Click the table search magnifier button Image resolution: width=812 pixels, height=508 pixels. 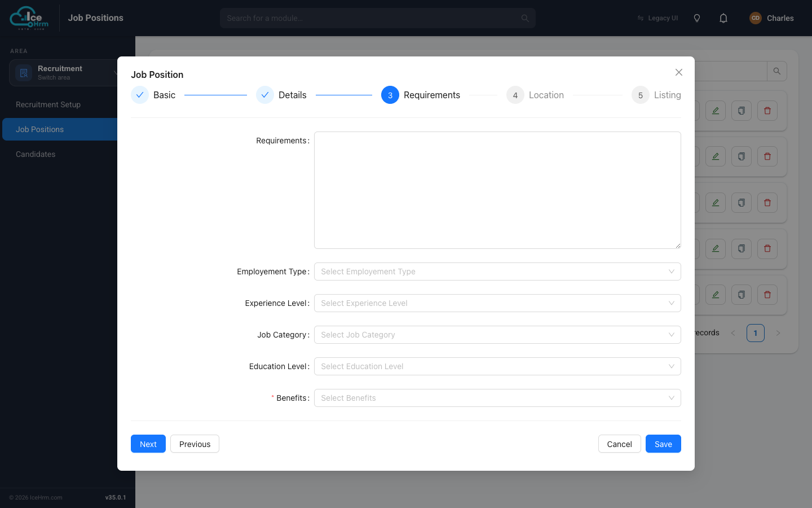coord(777,71)
